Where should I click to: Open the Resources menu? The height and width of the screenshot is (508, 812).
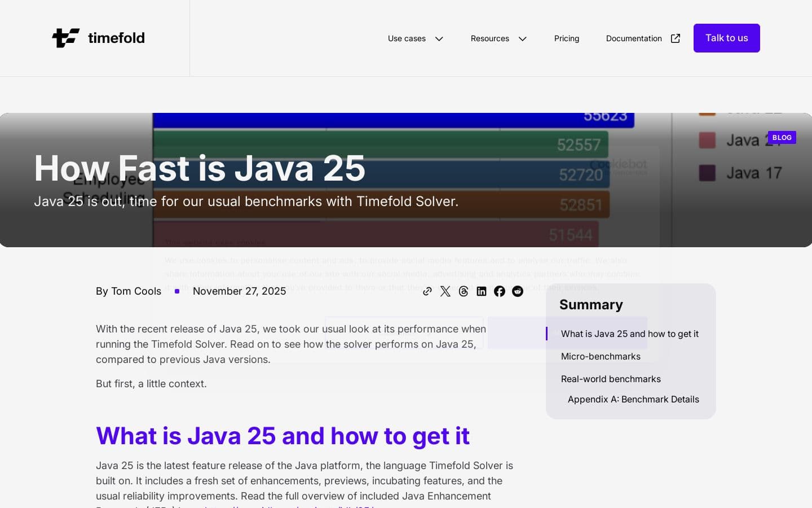tap(490, 38)
